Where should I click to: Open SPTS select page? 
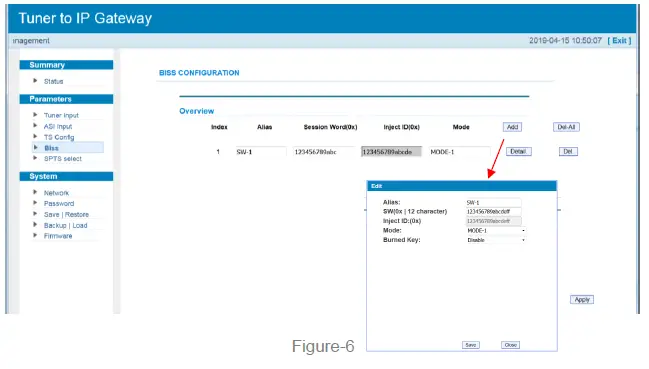(x=63, y=159)
